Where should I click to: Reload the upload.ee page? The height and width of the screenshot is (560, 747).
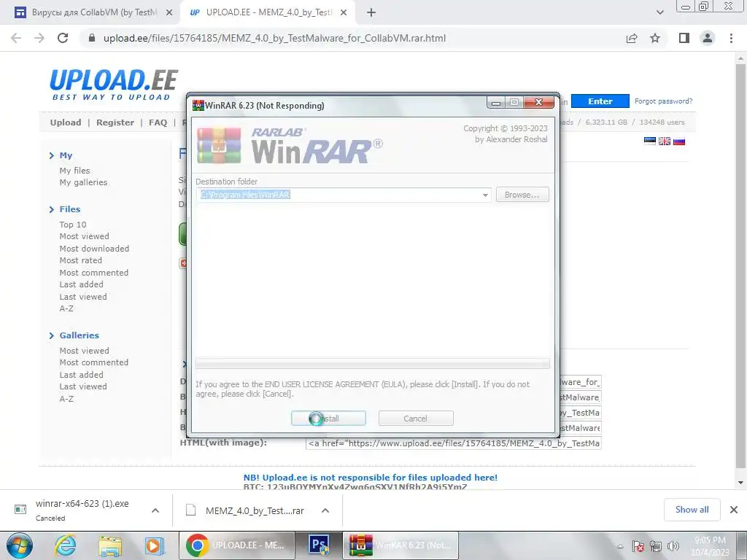(x=63, y=38)
